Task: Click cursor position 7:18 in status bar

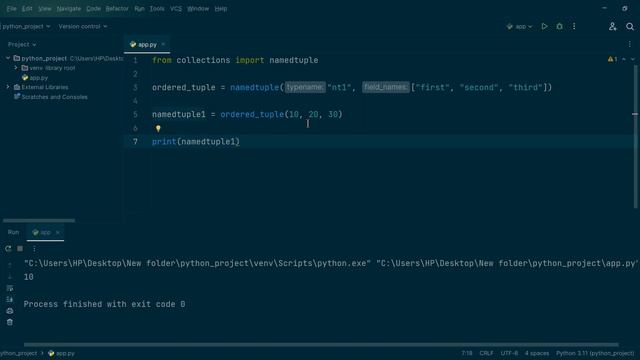Action: click(x=467, y=353)
